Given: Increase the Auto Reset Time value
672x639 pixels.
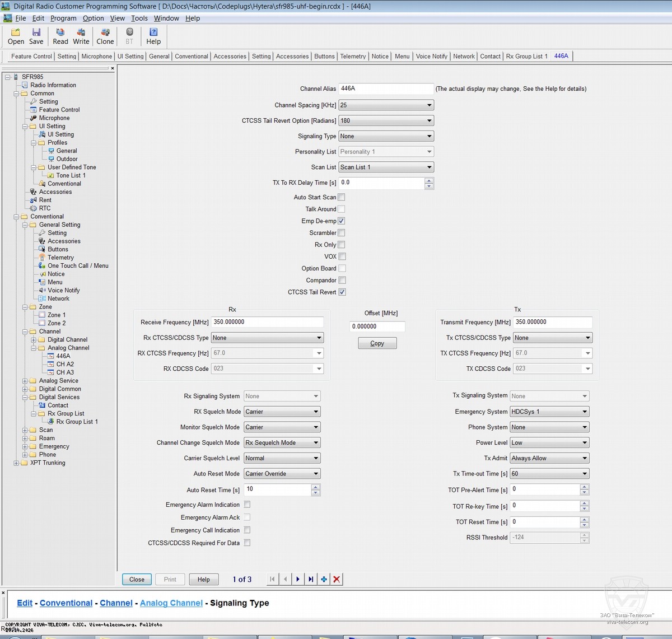Looking at the screenshot, I should coord(316,487).
